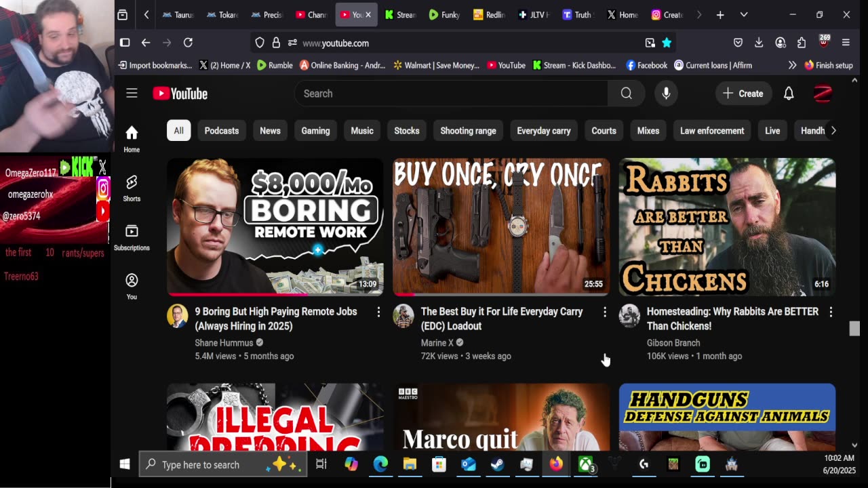868x488 pixels.
Task: Select the Podcasts filter chip
Action: (222, 131)
